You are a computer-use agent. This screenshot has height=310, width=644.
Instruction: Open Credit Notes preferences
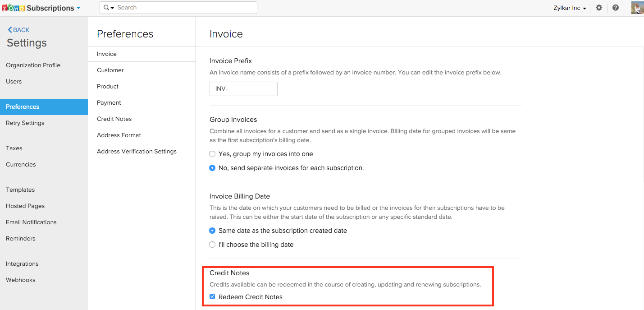click(114, 119)
